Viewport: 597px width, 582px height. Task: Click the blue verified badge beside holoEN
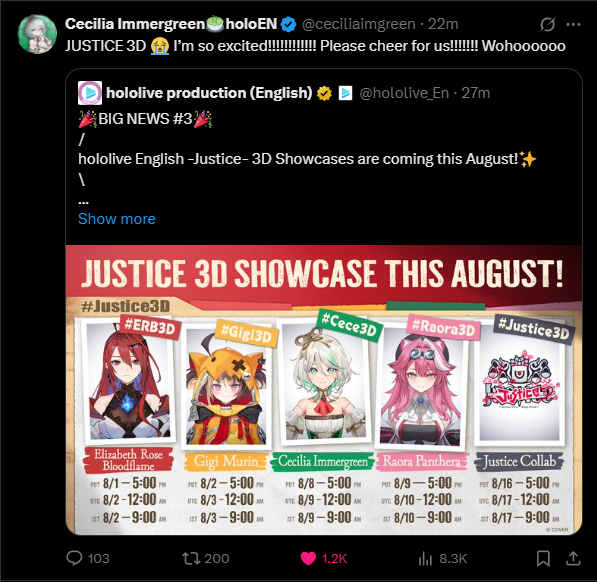coord(288,24)
